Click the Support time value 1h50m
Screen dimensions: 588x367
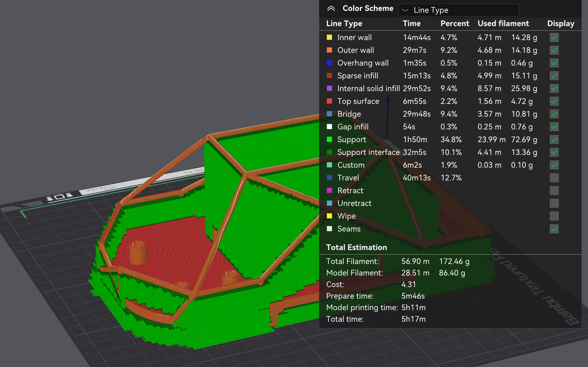click(x=415, y=140)
